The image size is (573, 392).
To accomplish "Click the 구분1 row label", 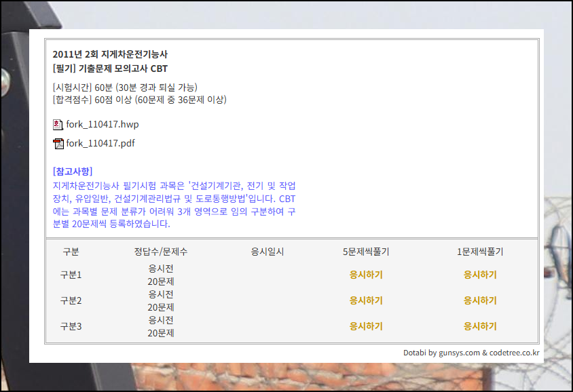I will click(71, 275).
